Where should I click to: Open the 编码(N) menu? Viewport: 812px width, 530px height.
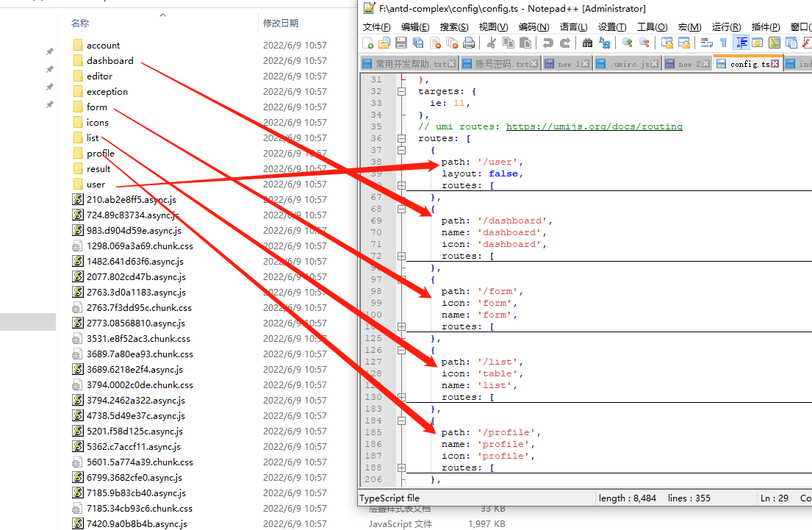pos(534,27)
